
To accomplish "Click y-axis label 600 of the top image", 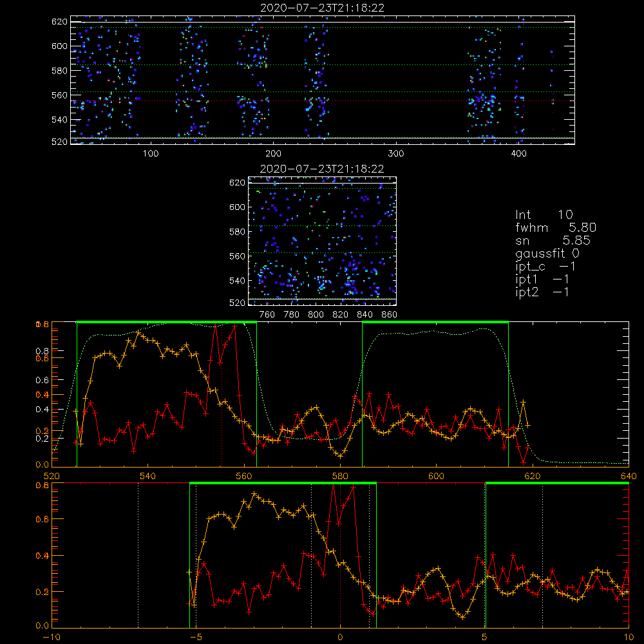I will coord(59,46).
